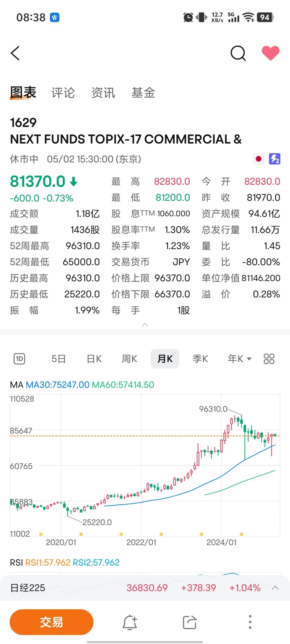Tap the alarm clock status icon

tap(188, 17)
